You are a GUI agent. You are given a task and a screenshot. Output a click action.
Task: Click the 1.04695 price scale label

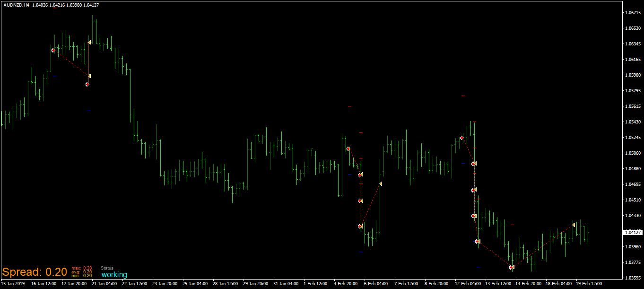point(633,184)
